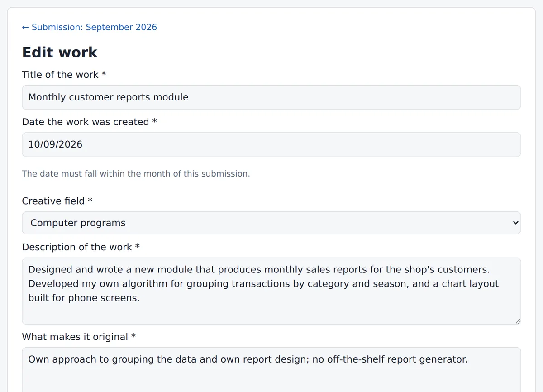Click the 'What makes it original *' label

point(79,337)
